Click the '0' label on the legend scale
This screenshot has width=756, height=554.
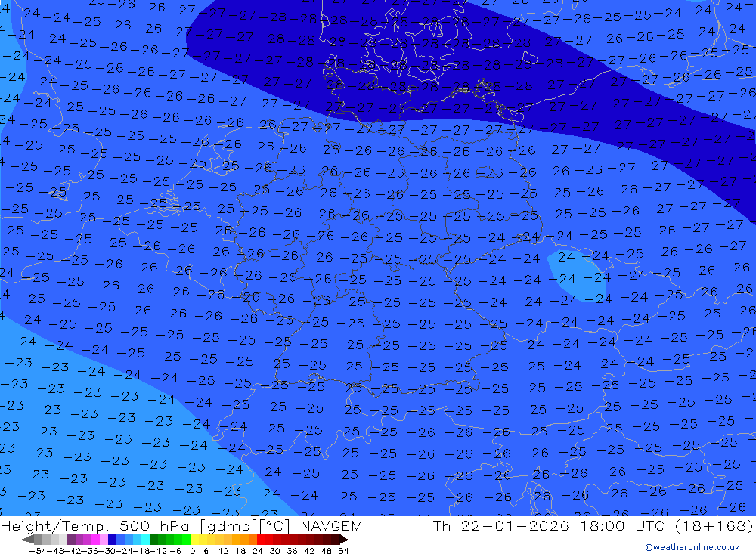point(192,551)
